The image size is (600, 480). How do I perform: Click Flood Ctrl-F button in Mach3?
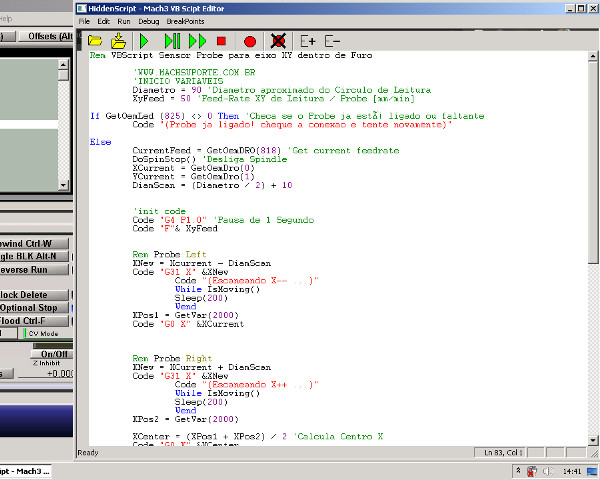point(34,321)
